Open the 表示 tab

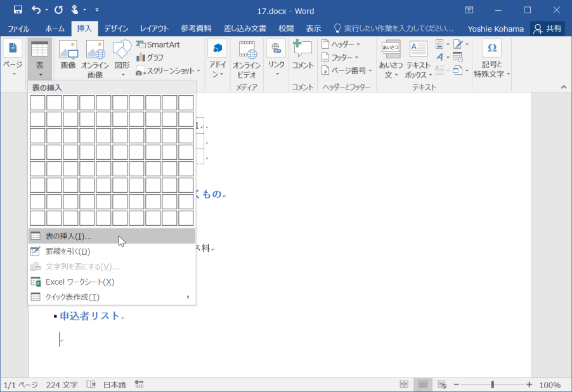(x=313, y=29)
